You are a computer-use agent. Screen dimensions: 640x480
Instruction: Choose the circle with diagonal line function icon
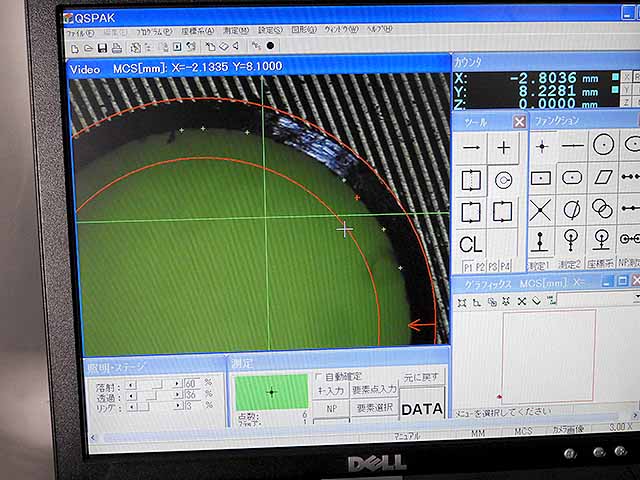click(571, 209)
